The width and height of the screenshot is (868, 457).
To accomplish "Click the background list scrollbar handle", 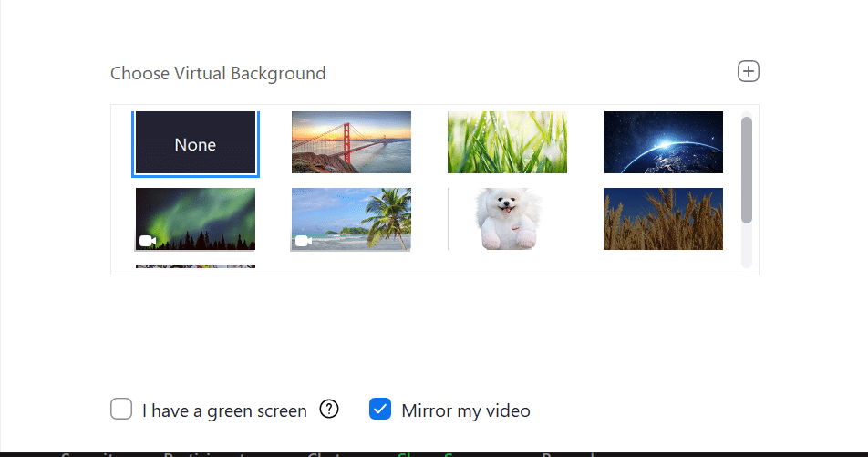I will coord(747,170).
